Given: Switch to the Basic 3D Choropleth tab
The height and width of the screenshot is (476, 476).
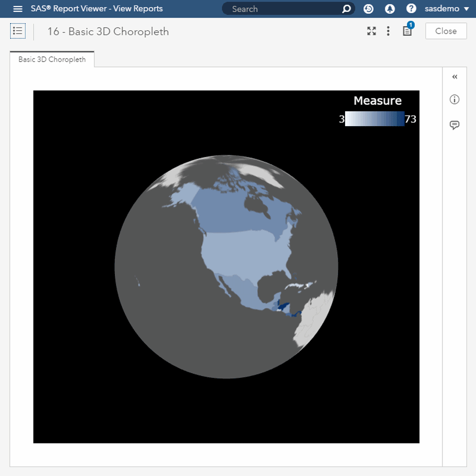Looking at the screenshot, I should [x=51, y=60].
